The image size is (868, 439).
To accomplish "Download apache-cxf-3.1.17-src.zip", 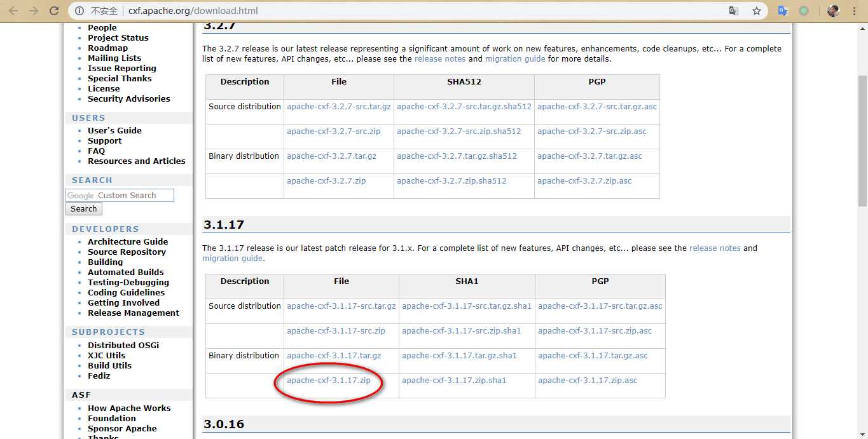I will pyautogui.click(x=336, y=330).
